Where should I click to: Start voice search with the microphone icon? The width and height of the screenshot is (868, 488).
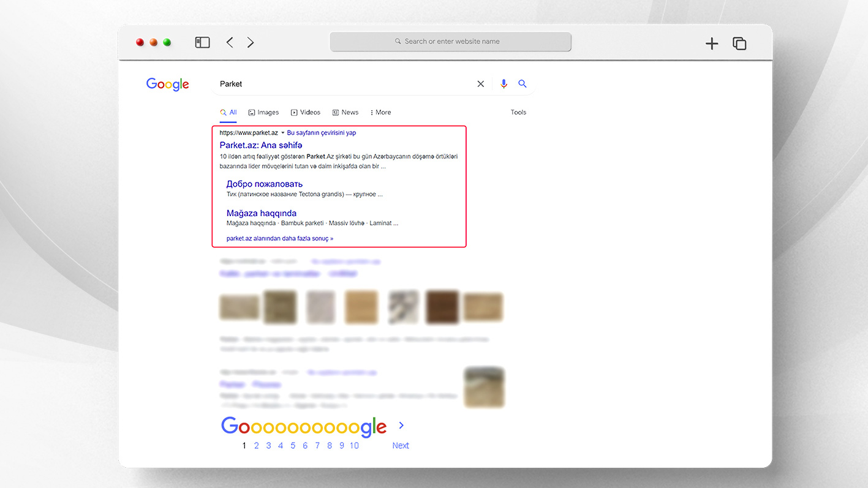tap(504, 84)
